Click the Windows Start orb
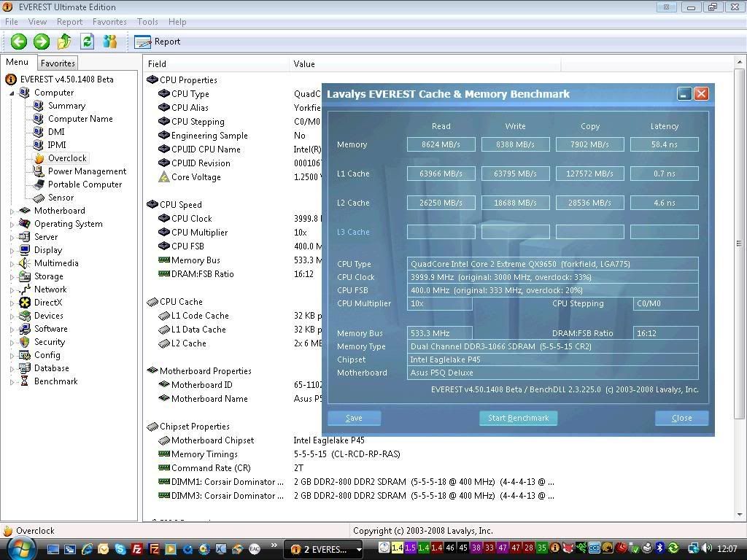Screen dimensions: 747x560 pos(22,548)
